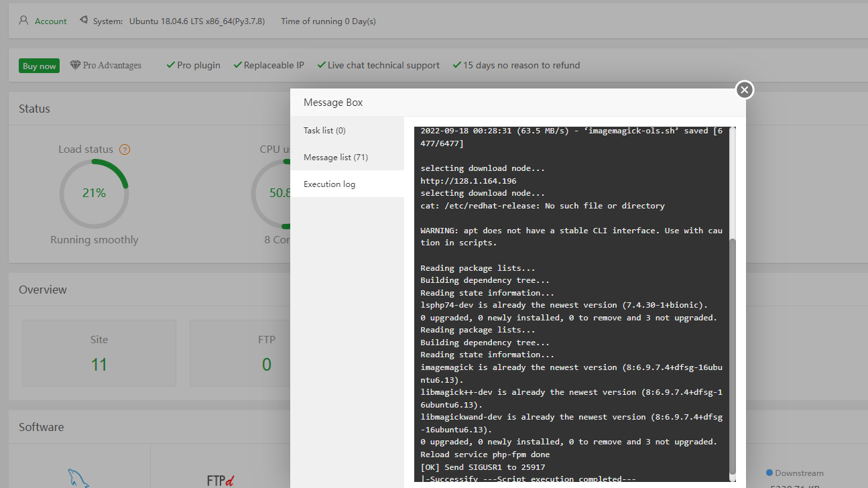The width and height of the screenshot is (868, 488).
Task: Click the execution log vertical scrollbar
Action: [x=732, y=355]
